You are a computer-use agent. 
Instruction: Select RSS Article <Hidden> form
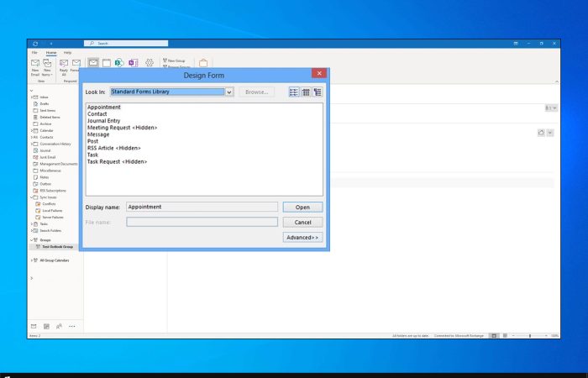click(x=114, y=148)
